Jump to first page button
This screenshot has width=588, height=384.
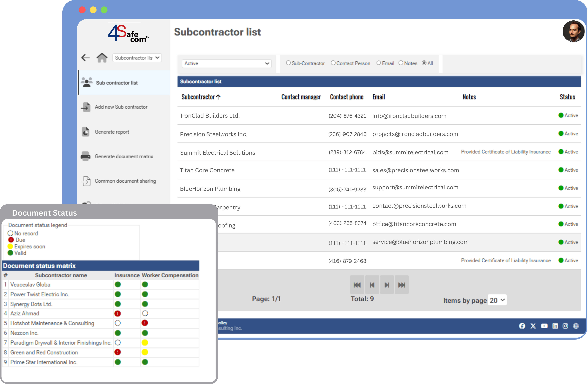(x=357, y=285)
